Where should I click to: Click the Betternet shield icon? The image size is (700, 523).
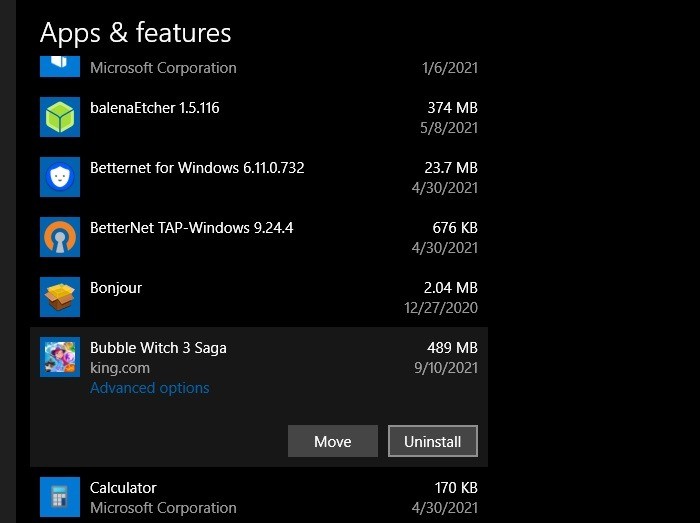tap(60, 177)
